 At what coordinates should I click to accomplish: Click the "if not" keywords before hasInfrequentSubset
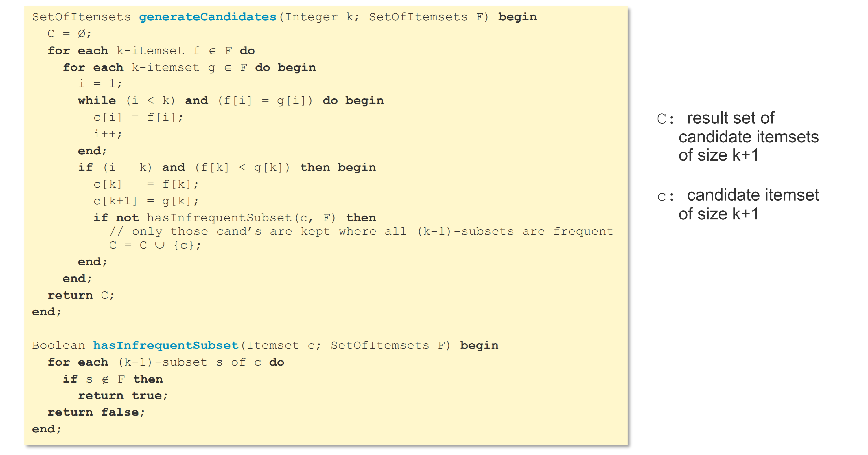[x=116, y=218]
